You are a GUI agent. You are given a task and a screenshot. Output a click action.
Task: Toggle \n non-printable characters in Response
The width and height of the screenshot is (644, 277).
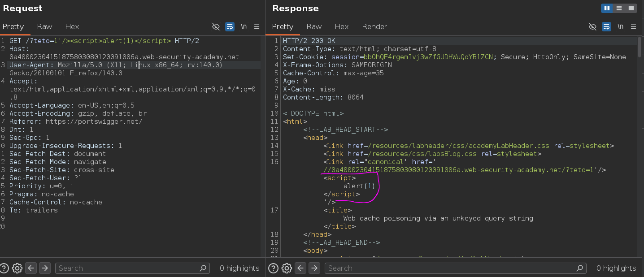coord(620,26)
